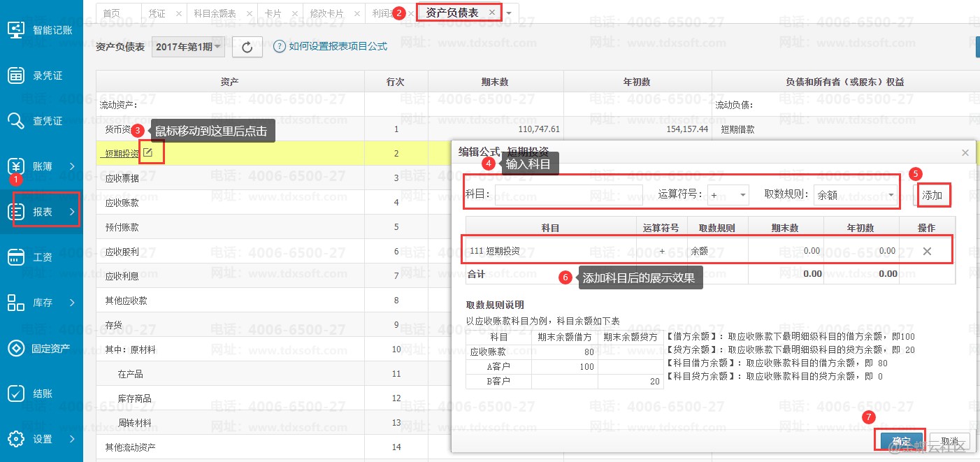Image resolution: width=980 pixels, height=462 pixels.
Task: Open the 2017年第1期 period dropdown
Action: [188, 47]
